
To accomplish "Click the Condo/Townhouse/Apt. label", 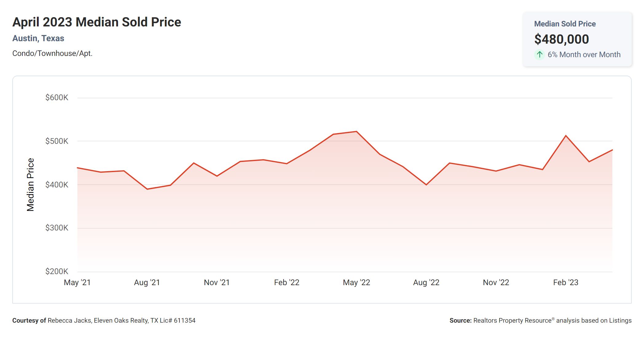I will click(52, 53).
